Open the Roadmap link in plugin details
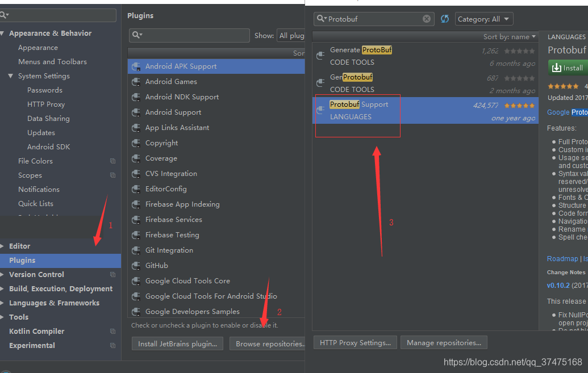The image size is (588, 373). [x=562, y=259]
